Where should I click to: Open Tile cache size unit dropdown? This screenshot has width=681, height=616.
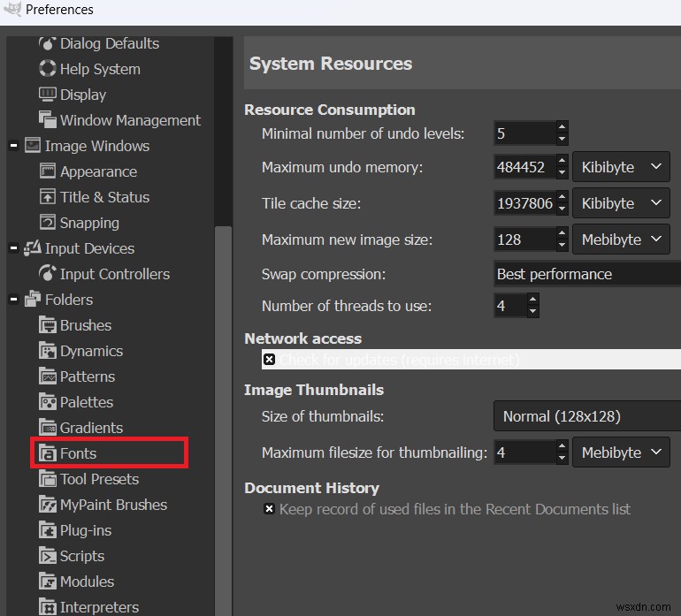click(x=621, y=202)
